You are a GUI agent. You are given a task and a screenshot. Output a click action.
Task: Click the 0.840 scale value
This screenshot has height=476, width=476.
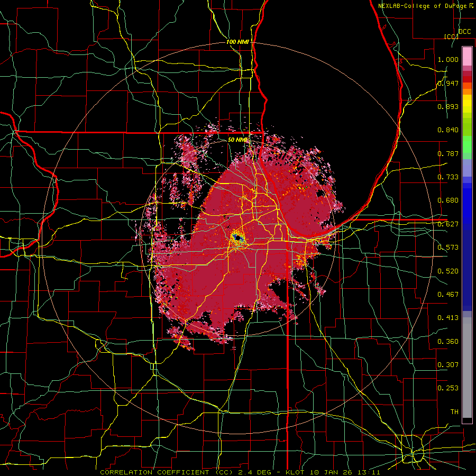(x=448, y=130)
